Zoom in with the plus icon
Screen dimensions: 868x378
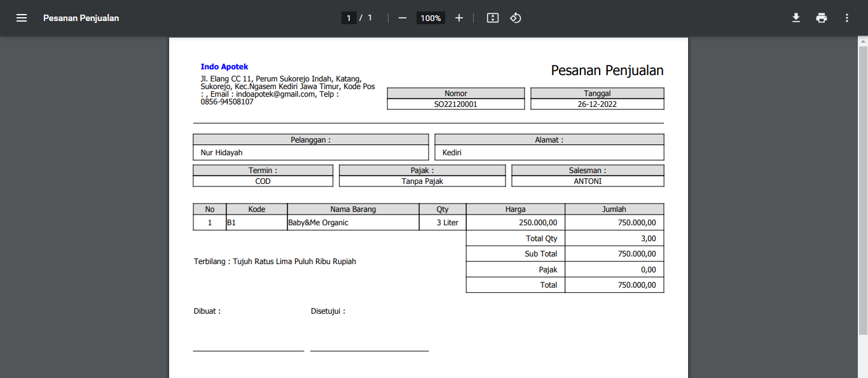point(459,18)
